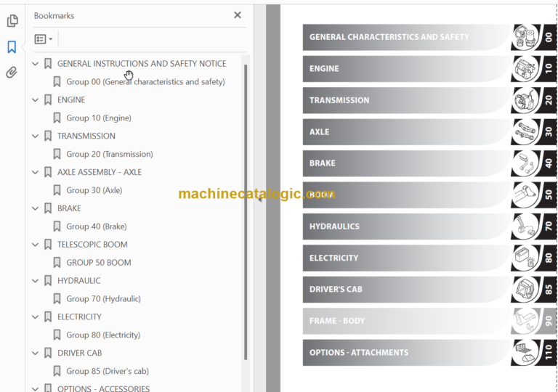Collapse the ELECTRICITY bookmark chevron
Screen dimensions: 558x392
(x=35, y=317)
